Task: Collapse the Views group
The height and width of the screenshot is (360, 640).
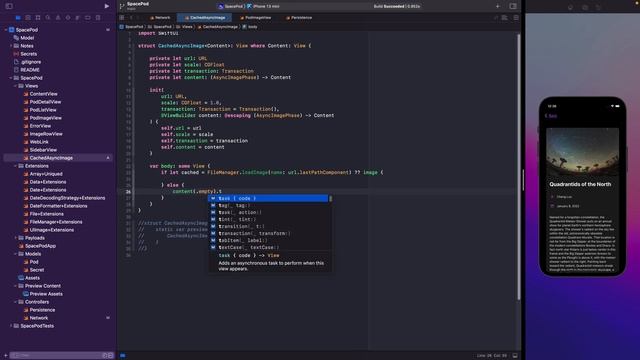Action: click(x=16, y=86)
